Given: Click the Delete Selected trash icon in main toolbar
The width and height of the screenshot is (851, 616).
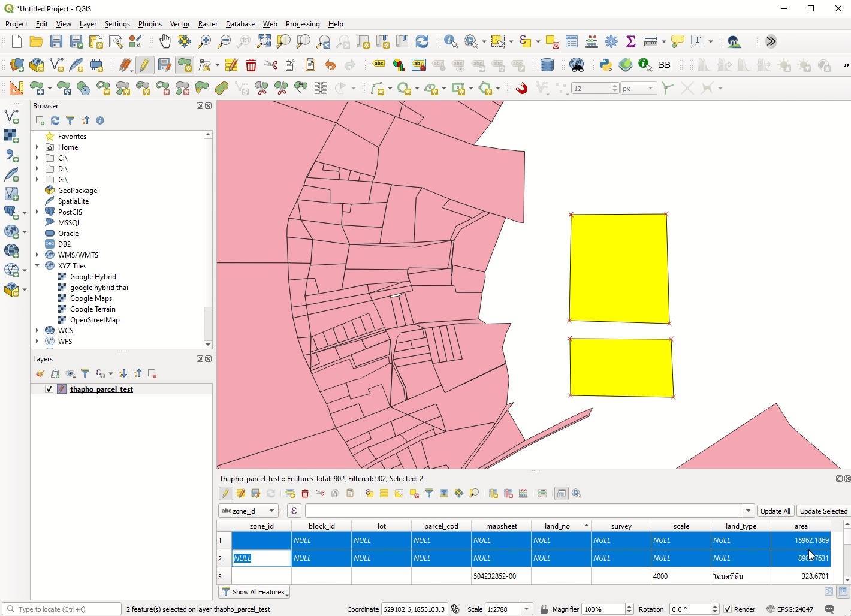Looking at the screenshot, I should pyautogui.click(x=251, y=65).
